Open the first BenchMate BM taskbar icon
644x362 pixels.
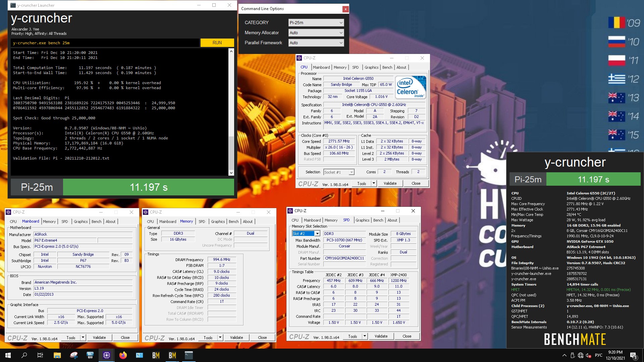[156, 355]
